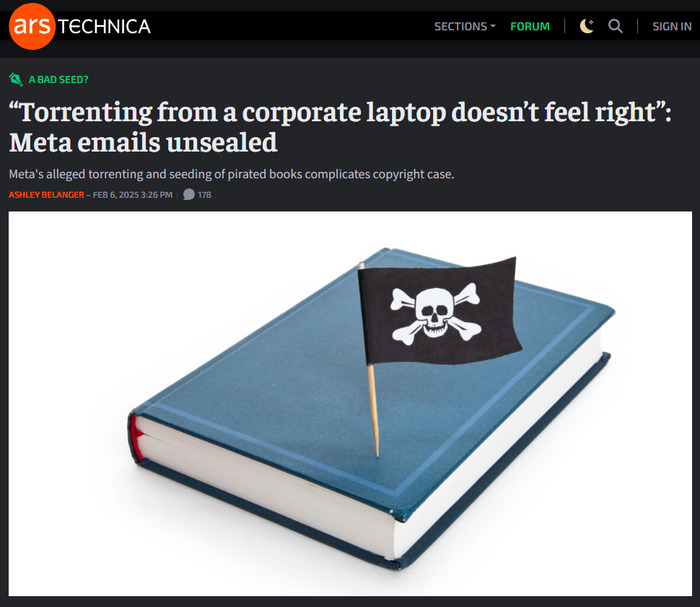Open the Forum page
The height and width of the screenshot is (607, 700).
pos(530,27)
